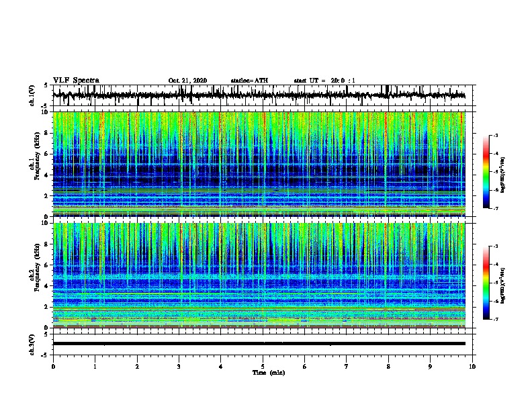This screenshot has width=532, height=411.
Task: Click the "station=ATH" label
Action: [249, 81]
